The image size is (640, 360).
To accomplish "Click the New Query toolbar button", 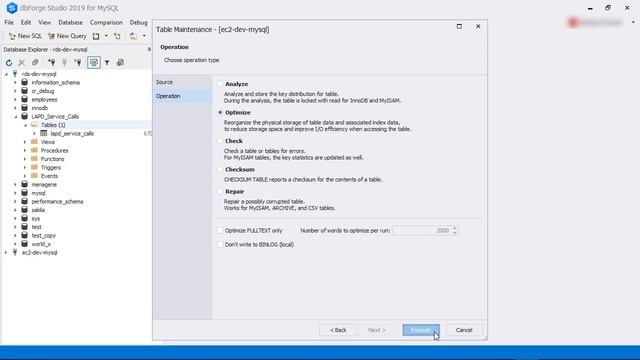I will coord(67,36).
